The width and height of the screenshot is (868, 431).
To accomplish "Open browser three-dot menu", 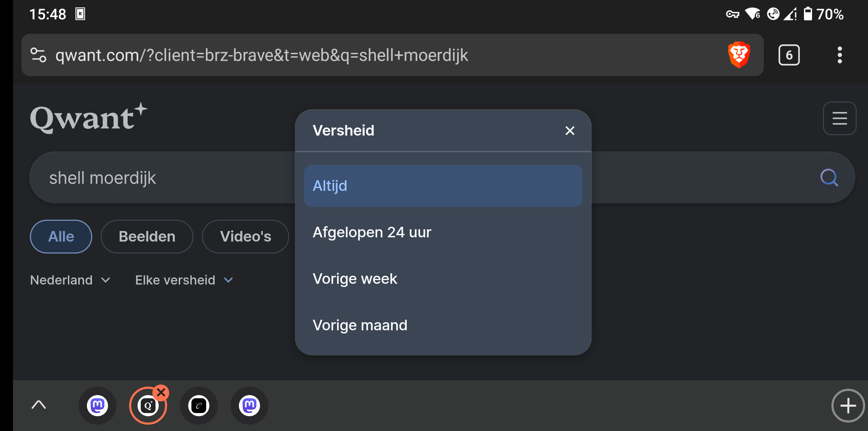I will [840, 55].
